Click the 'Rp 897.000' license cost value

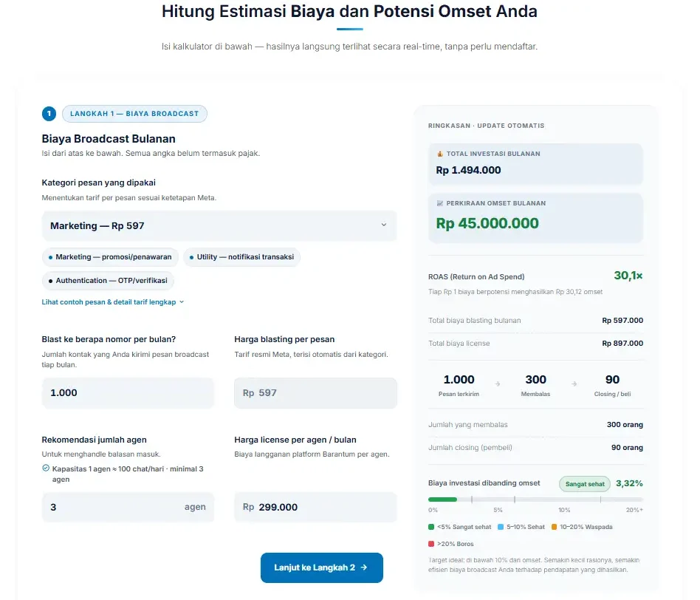coord(622,343)
